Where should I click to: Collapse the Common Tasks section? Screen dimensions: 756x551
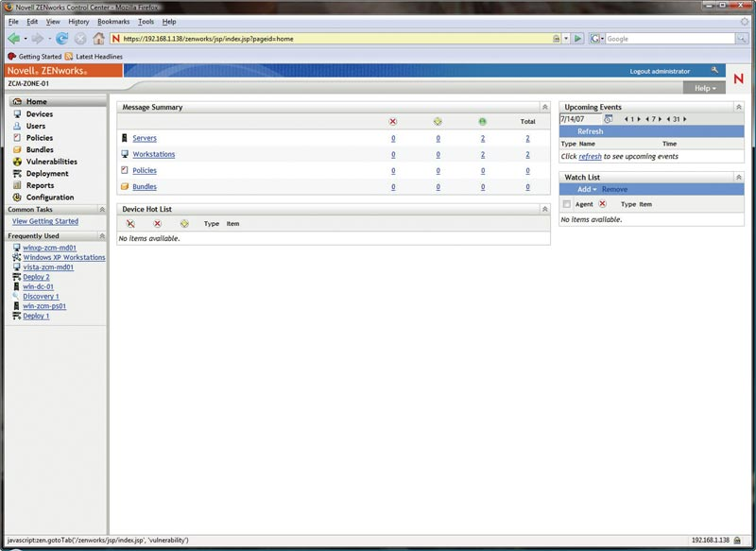102,210
